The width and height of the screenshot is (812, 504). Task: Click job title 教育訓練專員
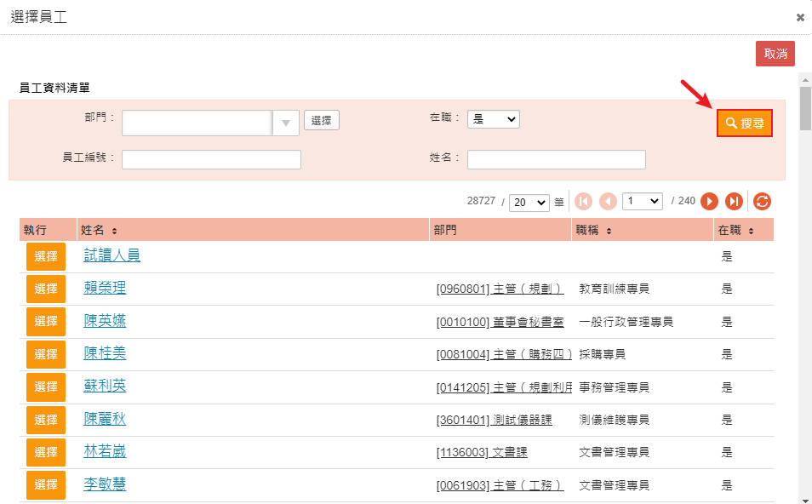[614, 289]
